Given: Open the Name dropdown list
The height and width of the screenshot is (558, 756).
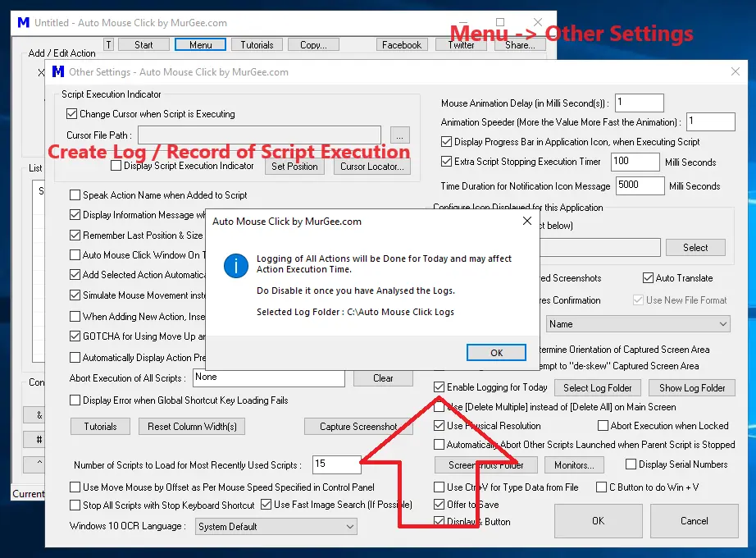Looking at the screenshot, I should tap(638, 324).
